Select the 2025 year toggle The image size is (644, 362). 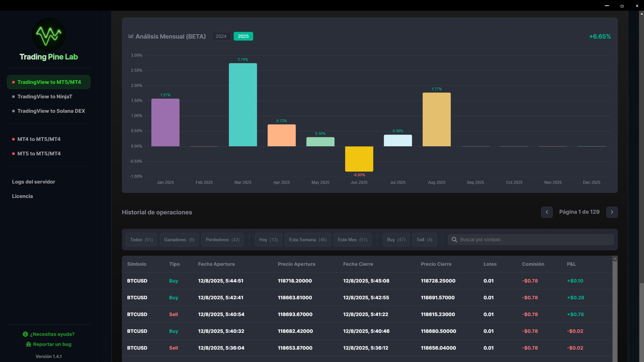[x=243, y=36]
